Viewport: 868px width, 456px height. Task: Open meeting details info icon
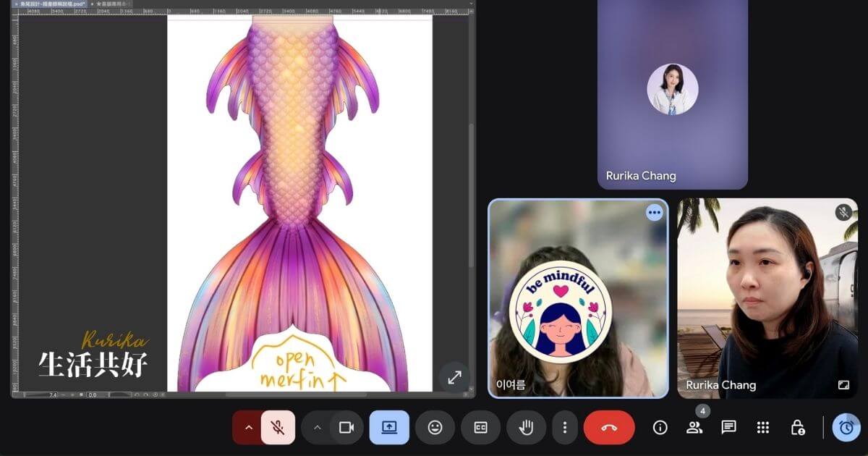click(x=660, y=427)
